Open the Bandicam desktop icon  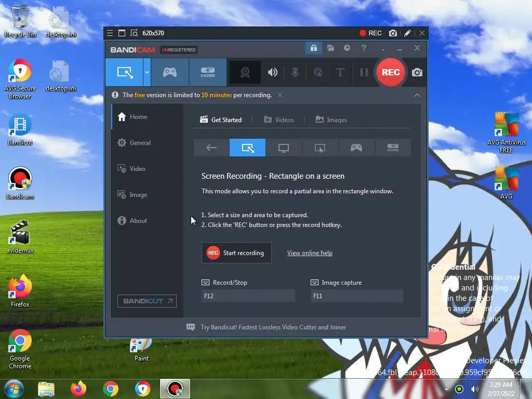tap(20, 183)
